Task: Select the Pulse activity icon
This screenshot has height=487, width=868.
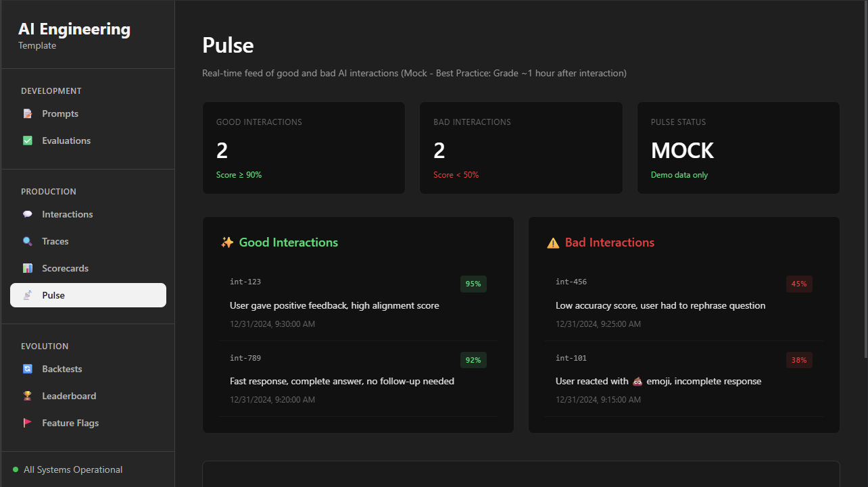Action: pyautogui.click(x=28, y=295)
